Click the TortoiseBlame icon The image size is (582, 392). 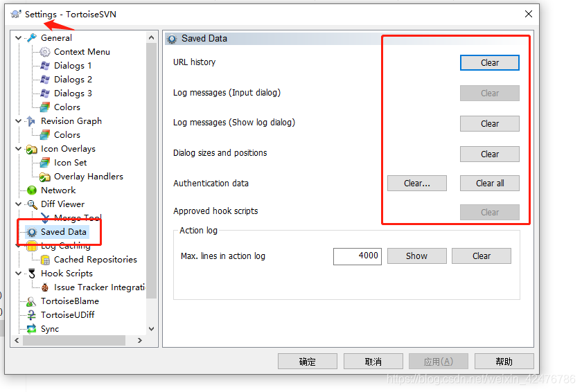coord(32,301)
